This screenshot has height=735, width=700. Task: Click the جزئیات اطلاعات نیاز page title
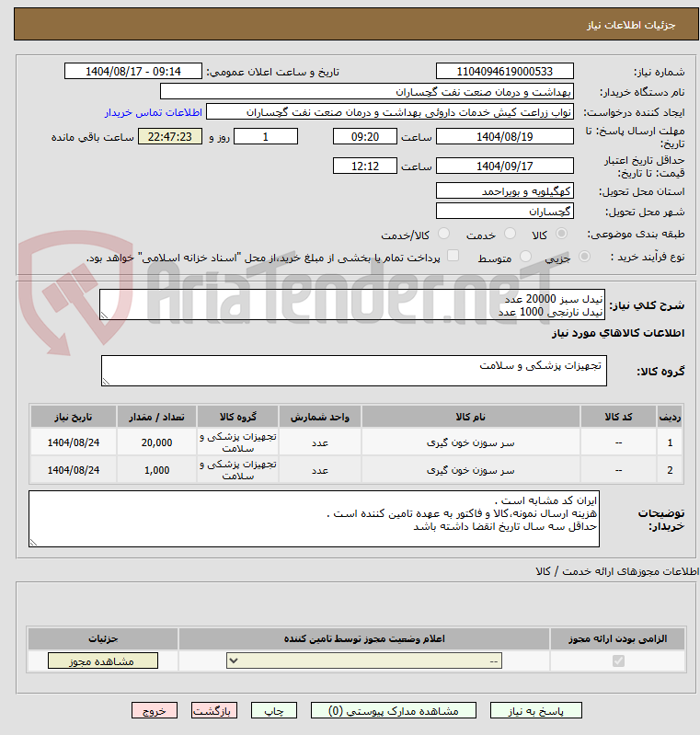pos(631,25)
